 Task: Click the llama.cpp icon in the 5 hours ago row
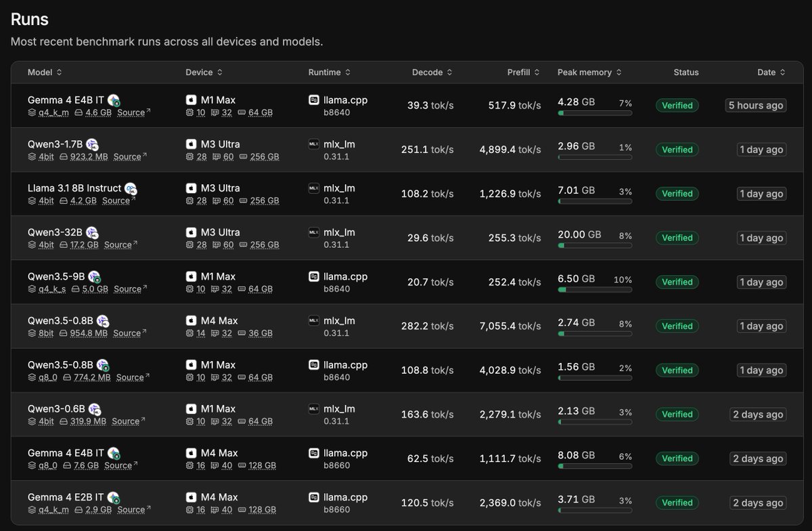click(314, 100)
